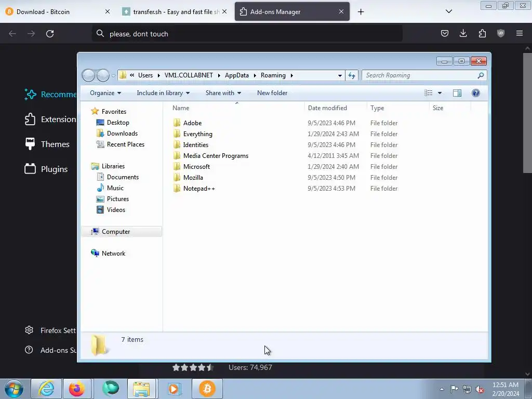The height and width of the screenshot is (399, 532).
Task: Select the Identities folder
Action: tap(196, 144)
